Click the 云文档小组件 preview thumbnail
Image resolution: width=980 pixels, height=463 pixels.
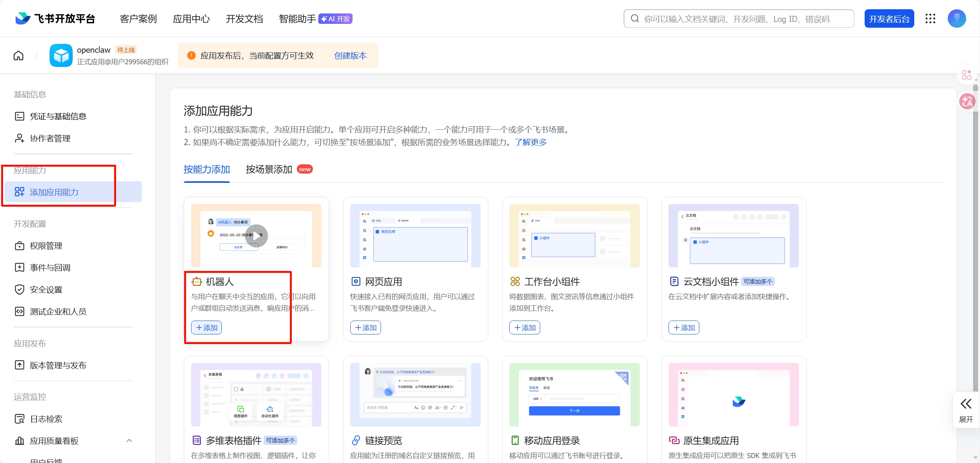click(x=733, y=236)
